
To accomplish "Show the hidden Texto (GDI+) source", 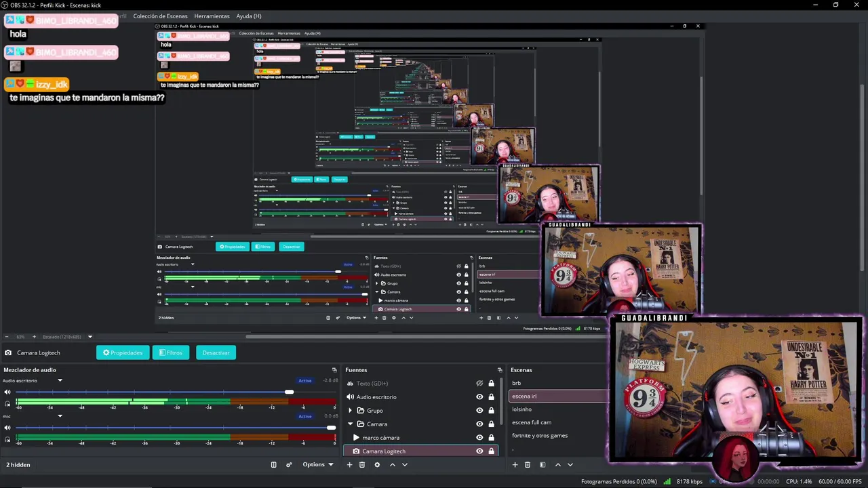I will click(x=479, y=384).
